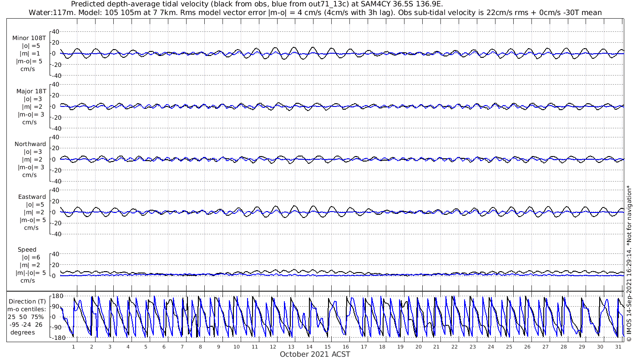Select the 'Eastward' panel label
The width and height of the screenshot is (637, 364).
tap(32, 197)
